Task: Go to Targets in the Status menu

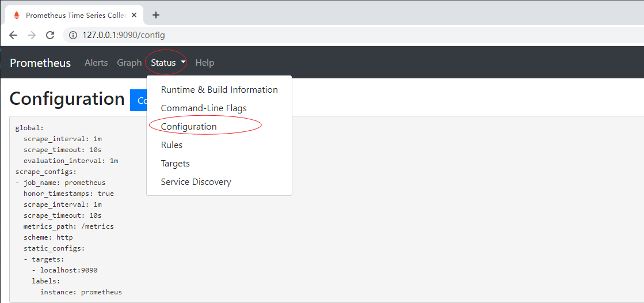Action: (x=175, y=164)
